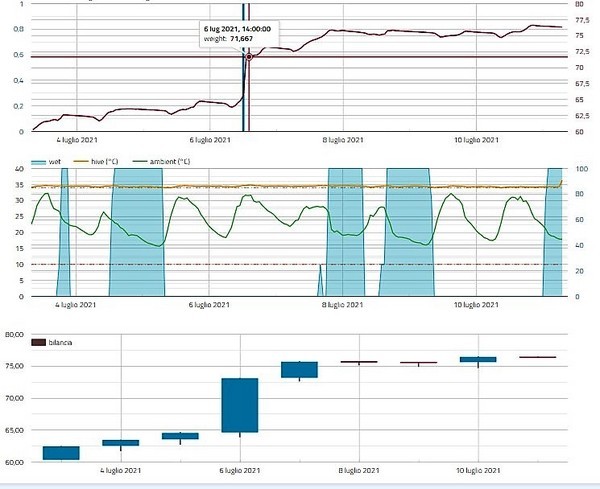Click the highlighted red weight data point
Image resolution: width=600 pixels, height=489 pixels.
(248, 57)
